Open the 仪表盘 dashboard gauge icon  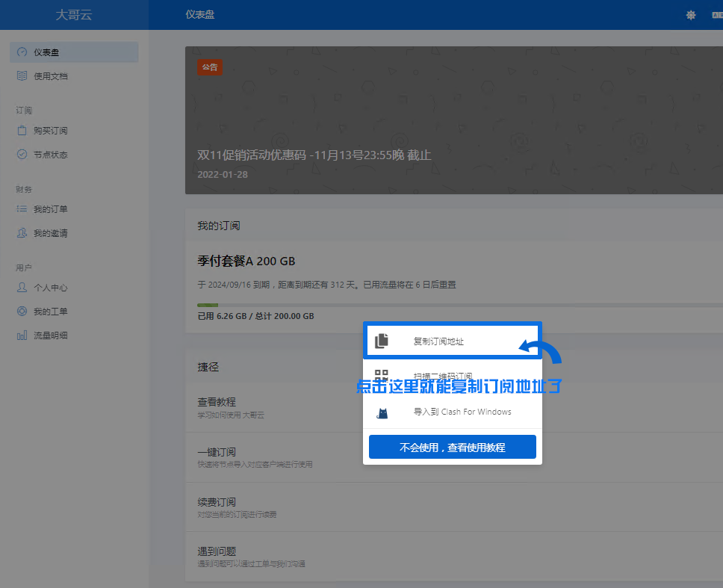pyautogui.click(x=21, y=52)
